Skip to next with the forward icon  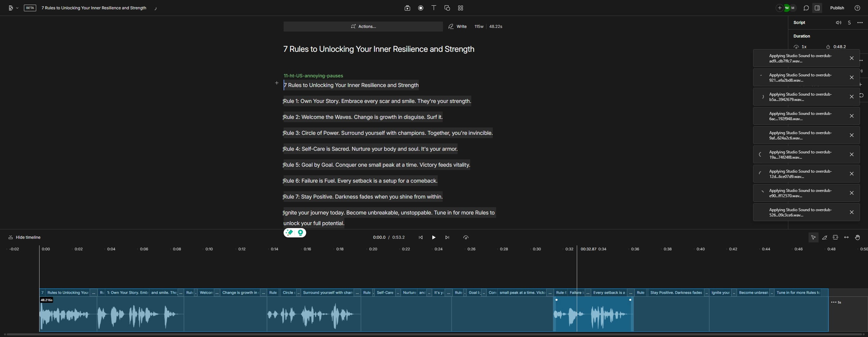click(x=447, y=237)
